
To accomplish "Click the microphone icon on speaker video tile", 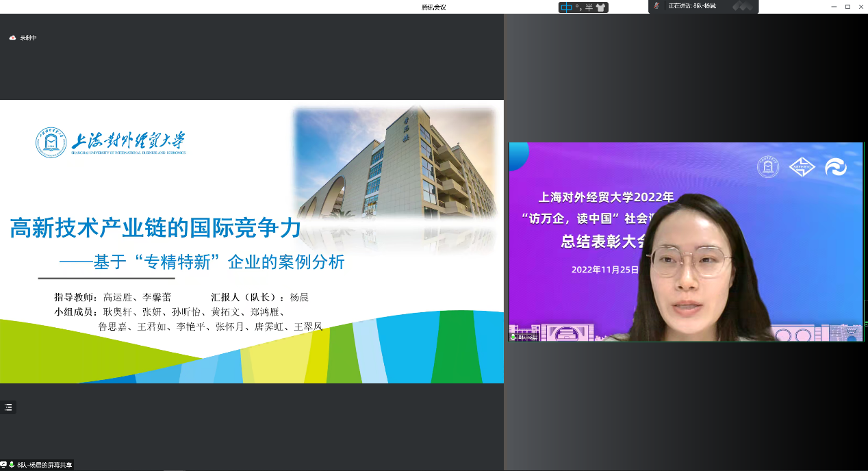I will click(x=513, y=337).
